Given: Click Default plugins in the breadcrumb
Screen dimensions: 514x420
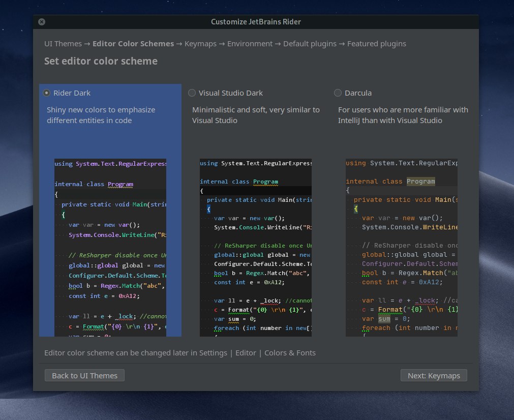Looking at the screenshot, I should pyautogui.click(x=310, y=44).
